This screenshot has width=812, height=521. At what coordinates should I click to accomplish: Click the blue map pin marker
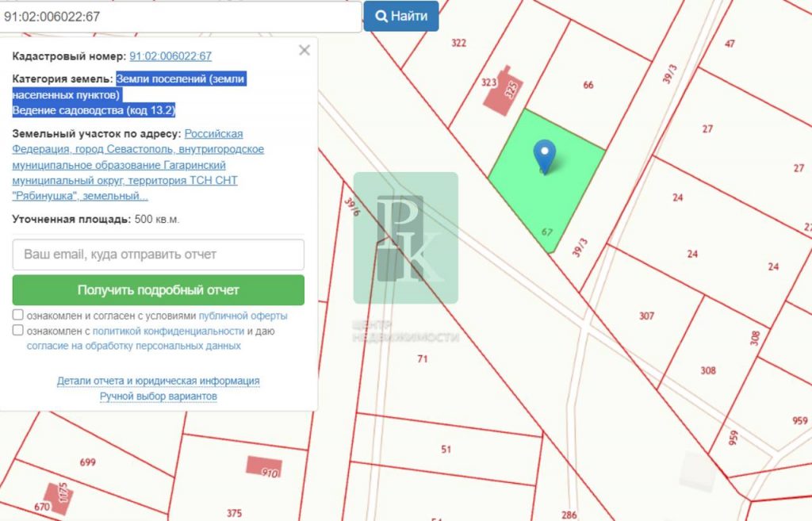click(x=544, y=152)
